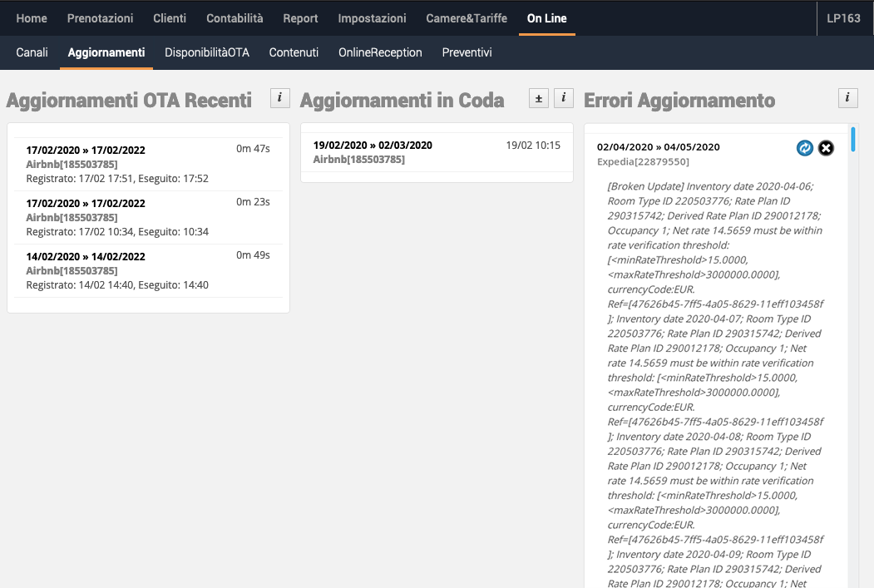Open the Report menu

click(300, 18)
